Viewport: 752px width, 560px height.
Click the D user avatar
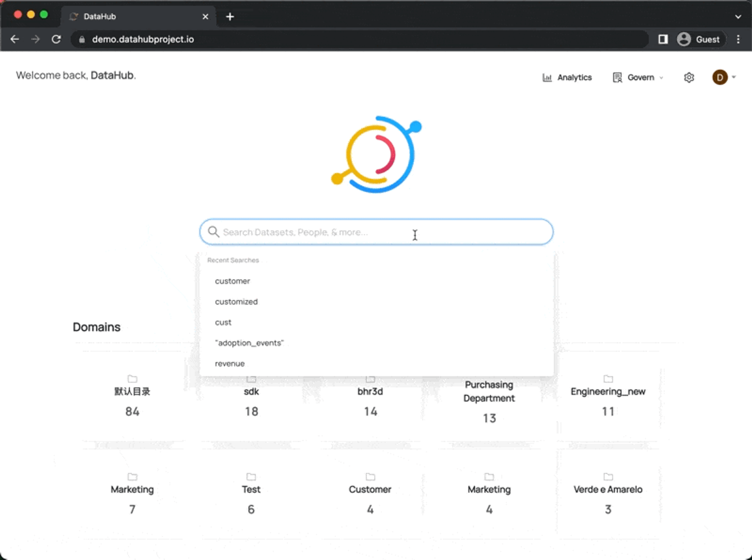(720, 78)
